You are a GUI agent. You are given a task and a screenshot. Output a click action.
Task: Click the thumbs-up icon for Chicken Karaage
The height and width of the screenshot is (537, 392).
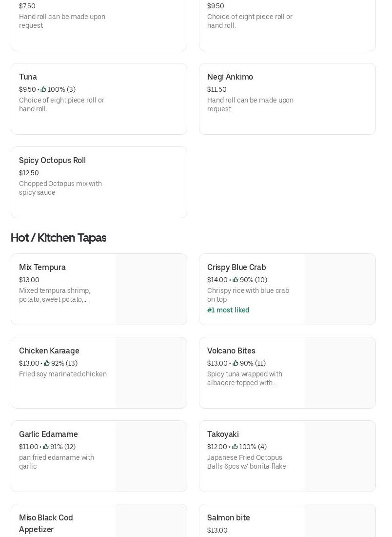point(47,363)
